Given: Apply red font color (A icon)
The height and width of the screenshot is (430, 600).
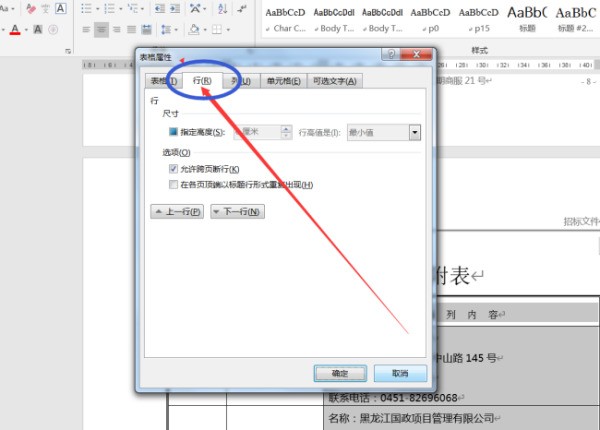Looking at the screenshot, I should coord(15,29).
